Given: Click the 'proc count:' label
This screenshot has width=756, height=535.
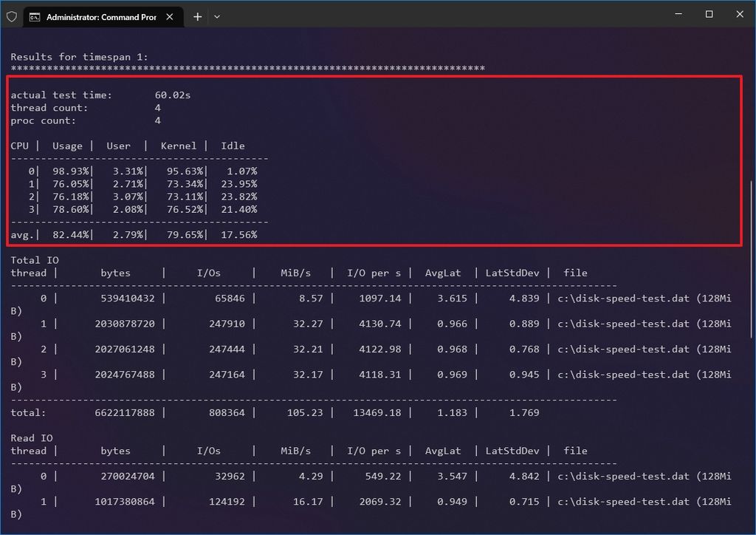Looking at the screenshot, I should tap(44, 120).
